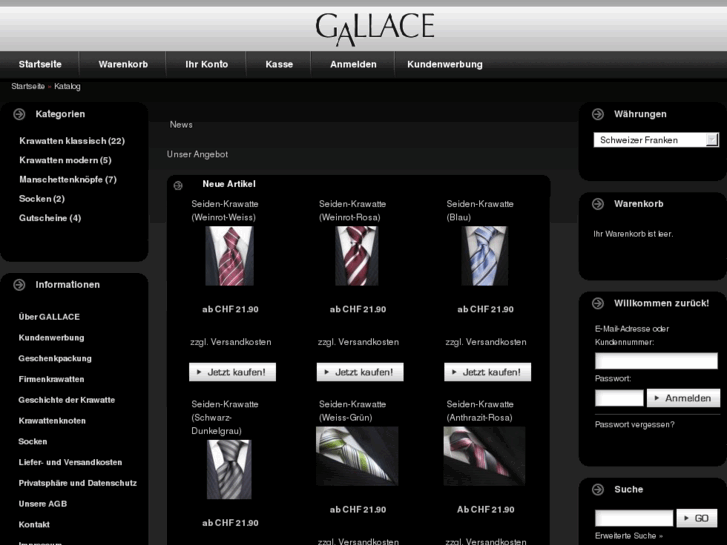Open the Passwort vergessen? link
Viewport: 727px width, 545px height.
click(x=635, y=425)
